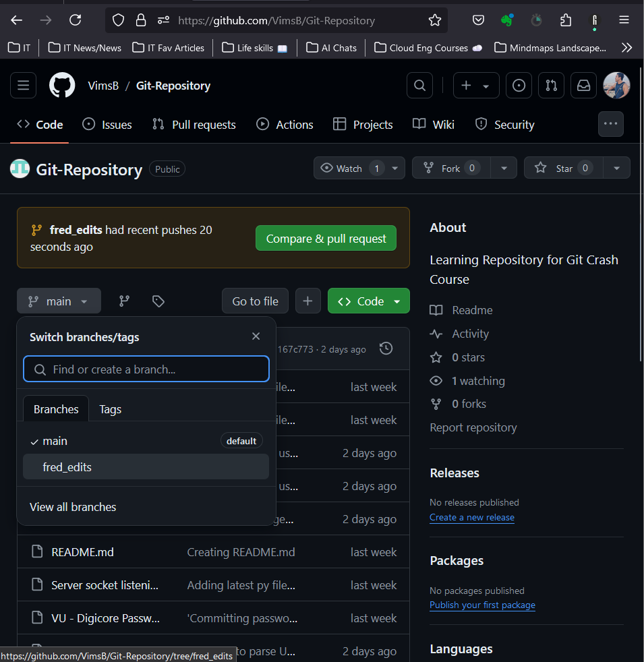
Task: Open the Creating README.md commit message
Action: coord(241,552)
